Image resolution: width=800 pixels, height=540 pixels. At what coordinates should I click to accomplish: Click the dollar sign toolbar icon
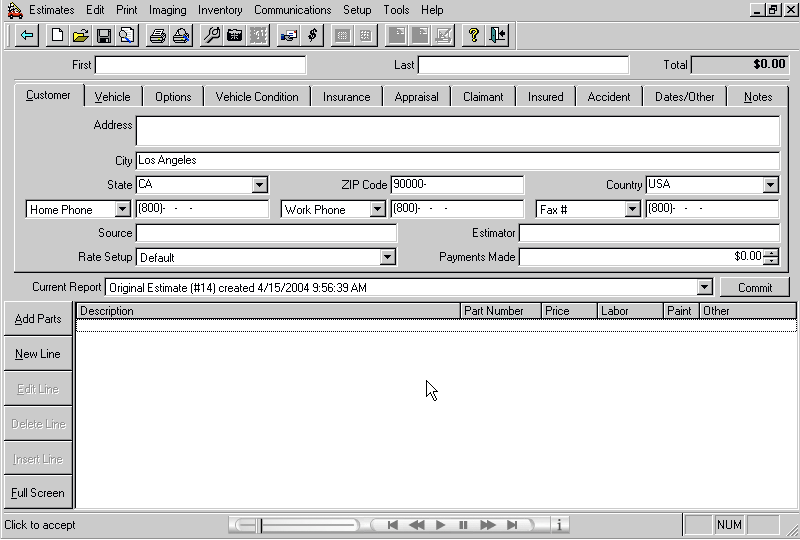313,36
